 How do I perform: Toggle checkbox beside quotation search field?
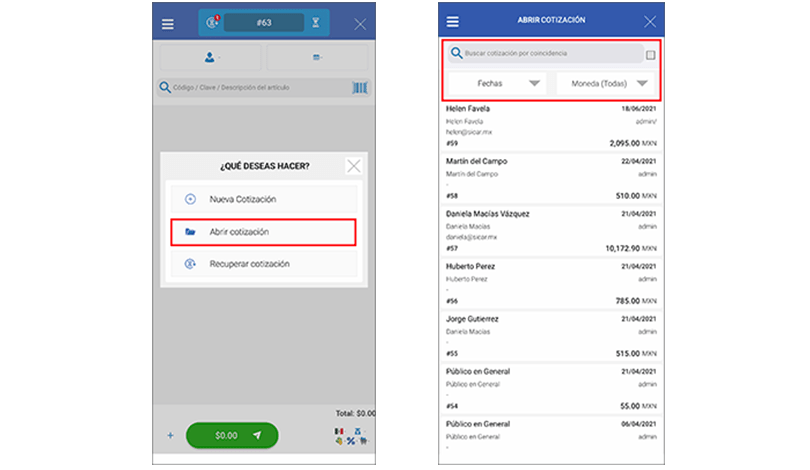[651, 54]
